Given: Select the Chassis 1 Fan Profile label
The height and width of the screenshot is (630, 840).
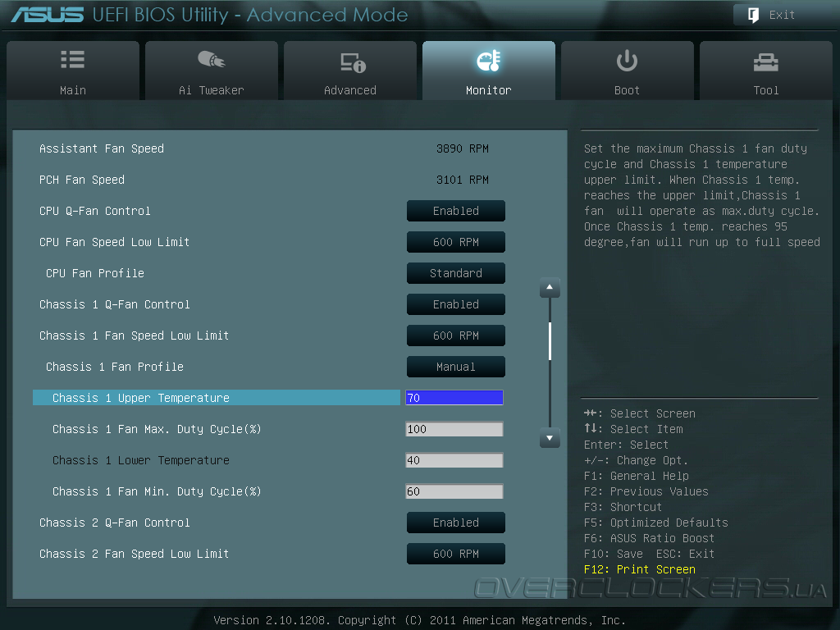Looking at the screenshot, I should coord(115,367).
